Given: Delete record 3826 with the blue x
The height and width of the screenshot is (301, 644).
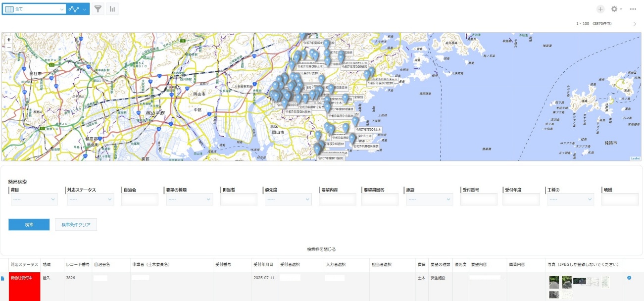Looking at the screenshot, I should 629,278.
